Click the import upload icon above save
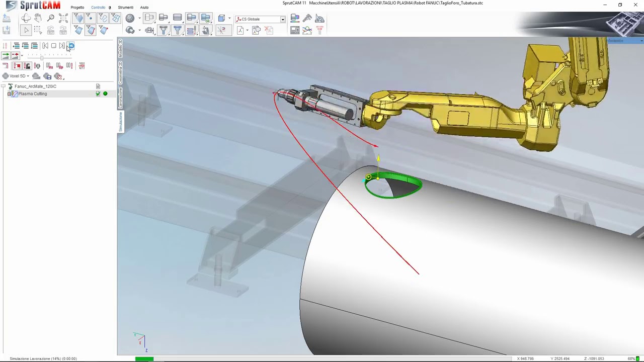Screen dimensions: 644x362 7,18
